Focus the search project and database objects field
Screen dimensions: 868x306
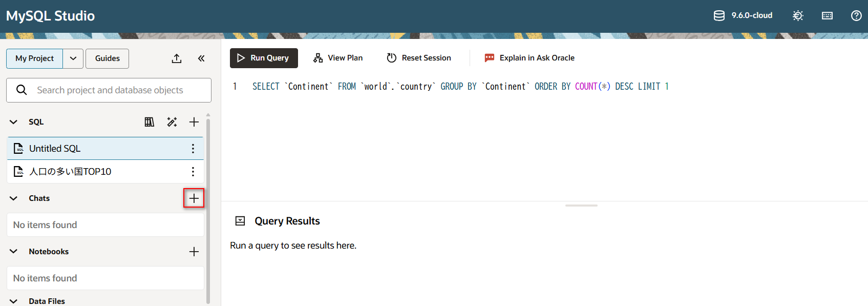118,90
